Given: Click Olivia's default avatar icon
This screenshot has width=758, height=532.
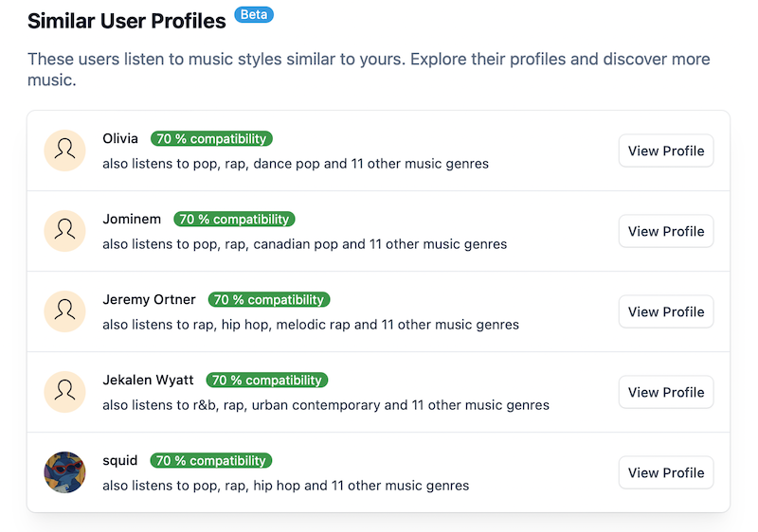Looking at the screenshot, I should (x=64, y=151).
